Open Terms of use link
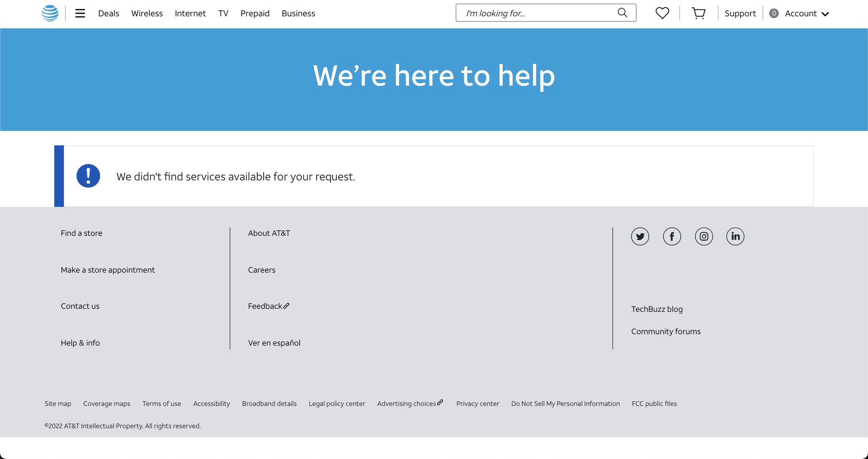Image resolution: width=868 pixels, height=459 pixels. (x=162, y=404)
